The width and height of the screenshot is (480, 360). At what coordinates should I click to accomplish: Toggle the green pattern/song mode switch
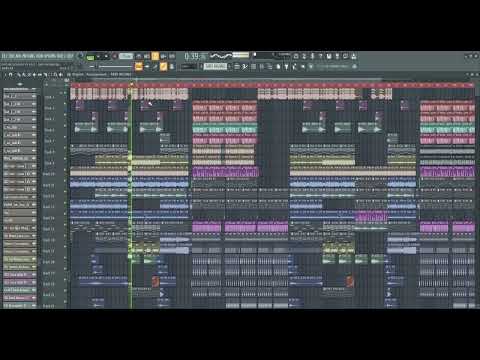(x=90, y=57)
